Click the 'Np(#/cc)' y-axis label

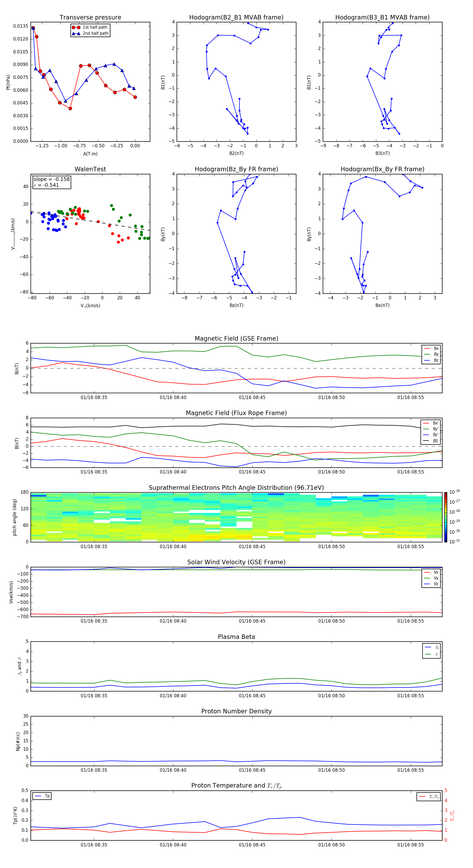18,741
